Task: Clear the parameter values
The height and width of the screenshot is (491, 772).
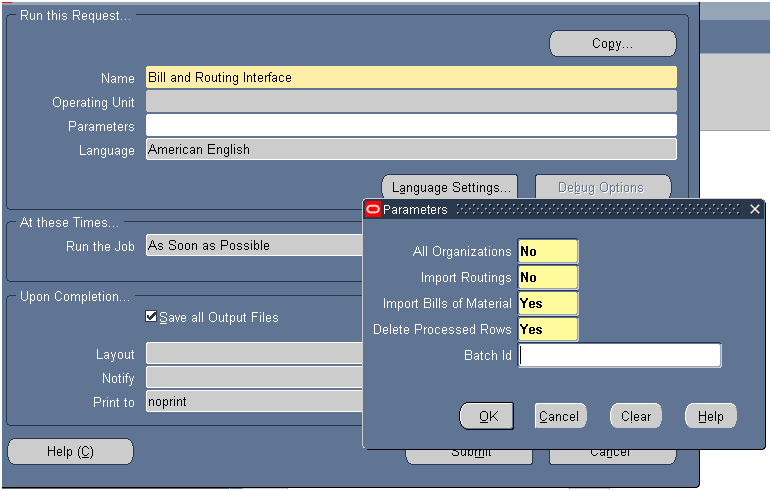Action: [x=635, y=416]
